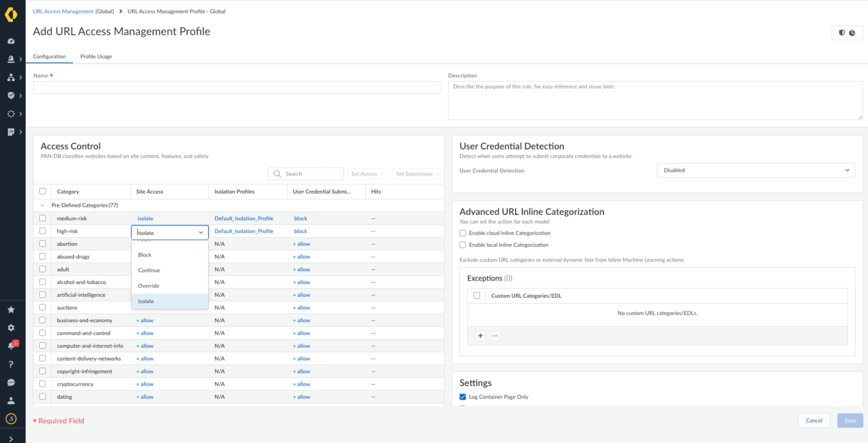
Task: Open the user profile icon in sidebar
Action: tap(11, 401)
